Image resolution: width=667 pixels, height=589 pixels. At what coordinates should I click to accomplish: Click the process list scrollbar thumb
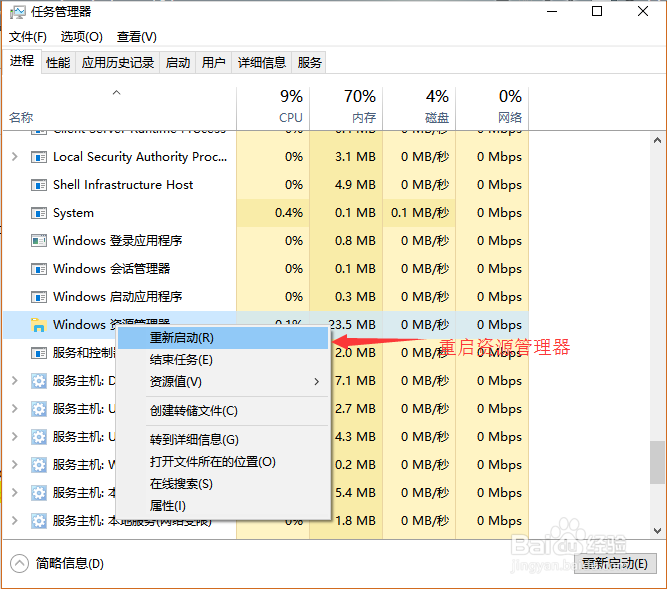tap(658, 462)
